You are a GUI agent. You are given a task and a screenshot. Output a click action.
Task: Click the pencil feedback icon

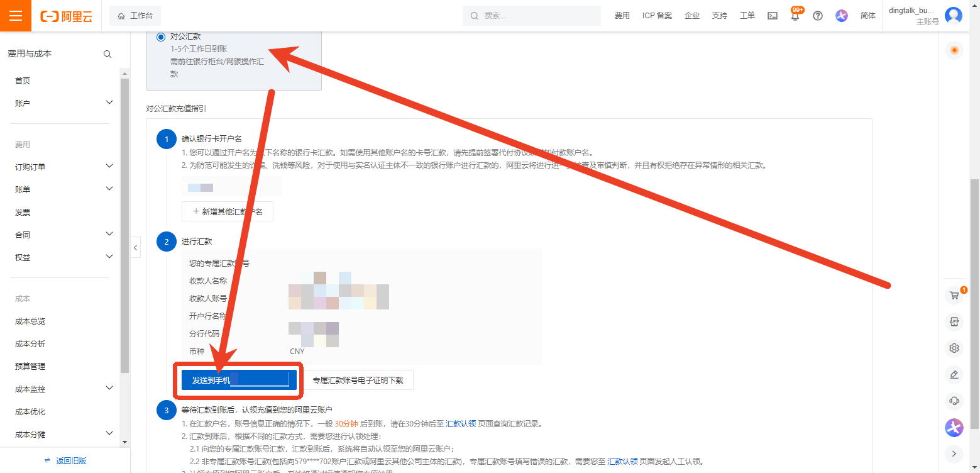pos(954,375)
